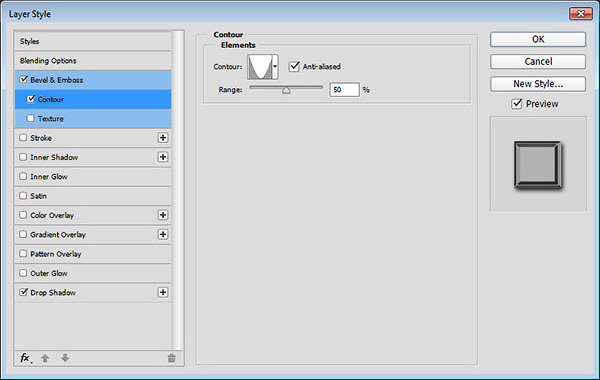
Task: Open the fx add-style menu icon
Action: coord(26,358)
